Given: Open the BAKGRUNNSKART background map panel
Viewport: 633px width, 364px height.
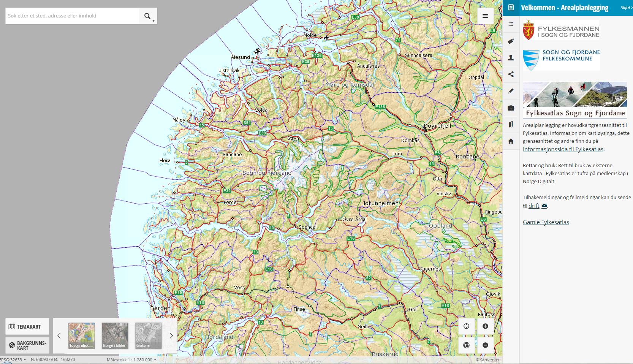Looking at the screenshot, I should pos(27,345).
